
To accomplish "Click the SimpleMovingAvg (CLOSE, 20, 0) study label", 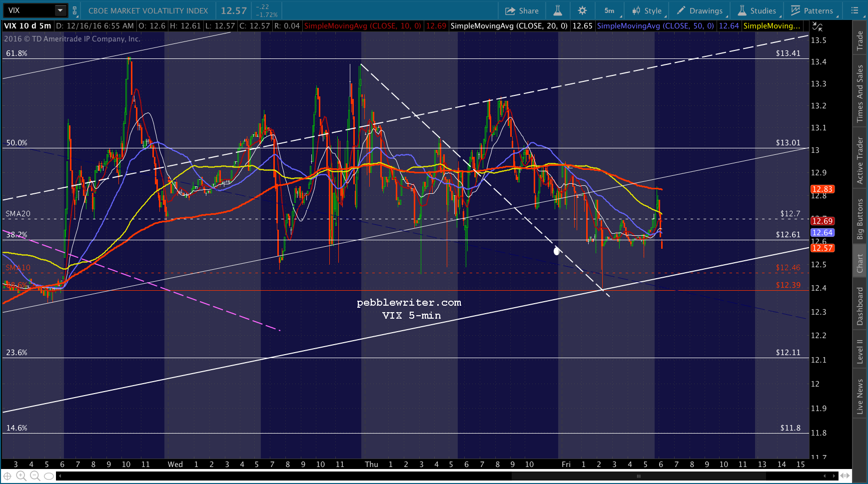I will pos(509,26).
